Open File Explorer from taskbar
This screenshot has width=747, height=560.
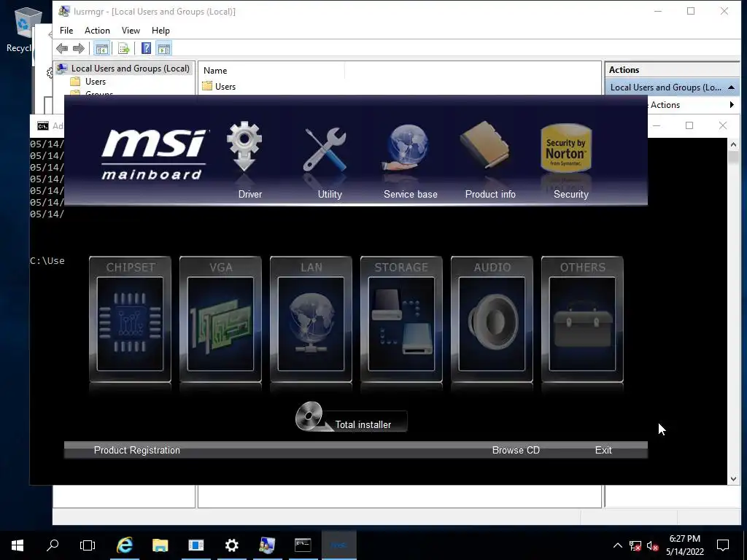[160, 545]
